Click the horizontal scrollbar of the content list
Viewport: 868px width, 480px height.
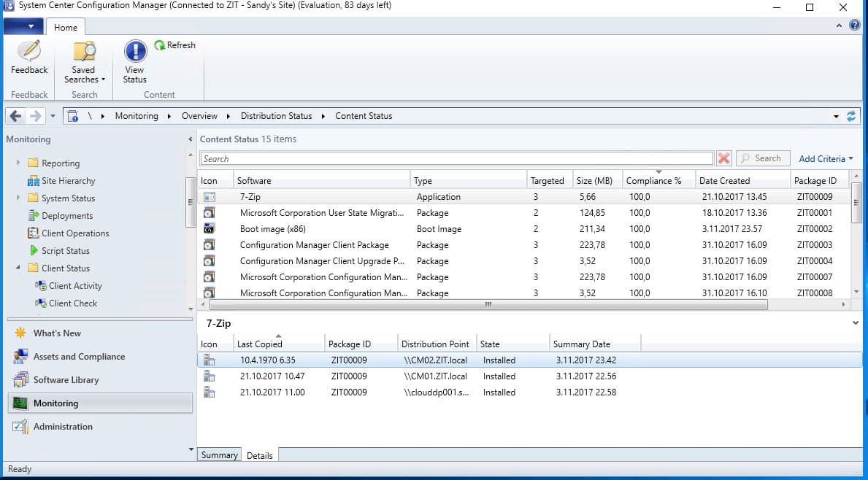tap(488, 304)
